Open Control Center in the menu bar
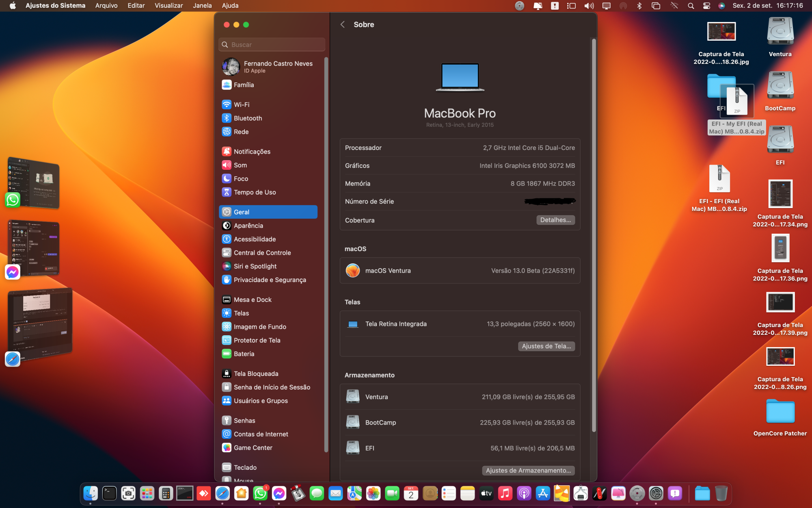Viewport: 812px width, 508px height. (x=706, y=6)
